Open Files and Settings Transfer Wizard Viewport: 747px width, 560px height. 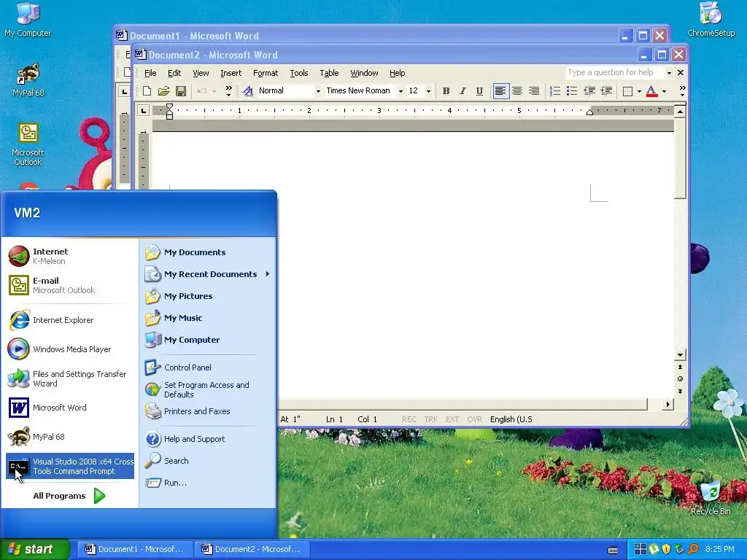69,378
